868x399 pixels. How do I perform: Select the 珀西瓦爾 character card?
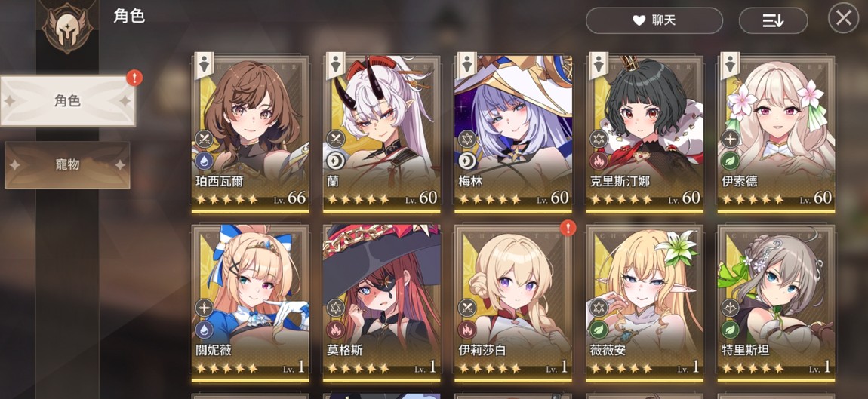[251, 134]
